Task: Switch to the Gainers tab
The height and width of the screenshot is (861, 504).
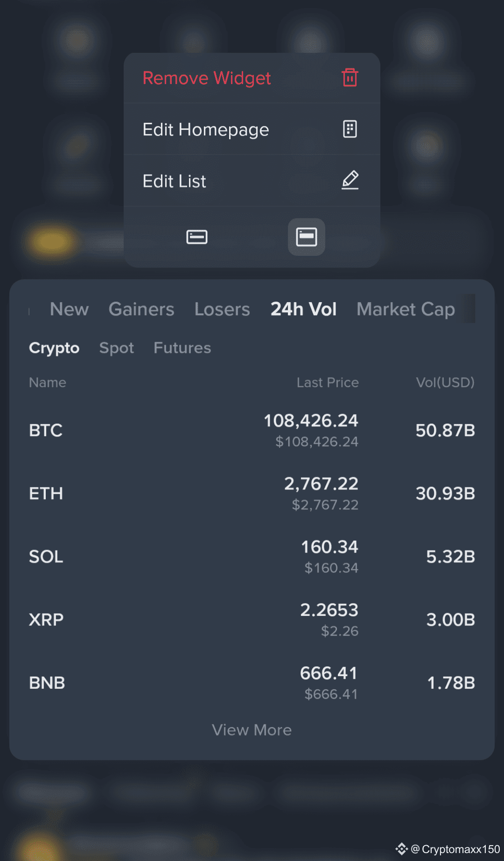Action: [x=141, y=309]
